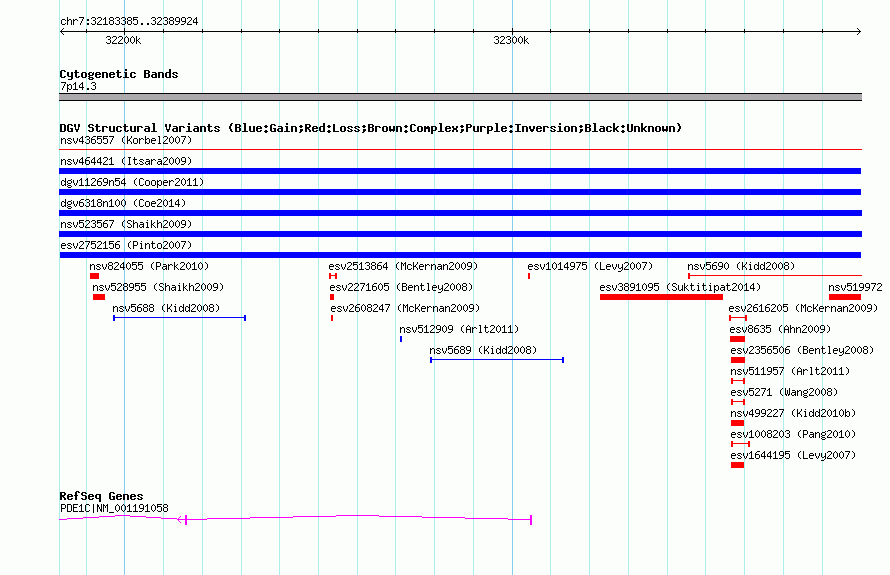
Task: Click the nsv511957 (Arlt2011) label
Action: pos(790,371)
